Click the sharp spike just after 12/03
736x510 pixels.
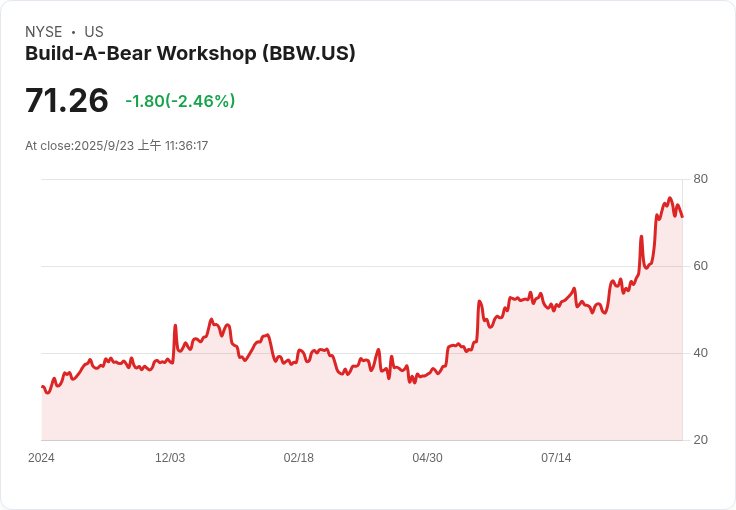(x=175, y=325)
